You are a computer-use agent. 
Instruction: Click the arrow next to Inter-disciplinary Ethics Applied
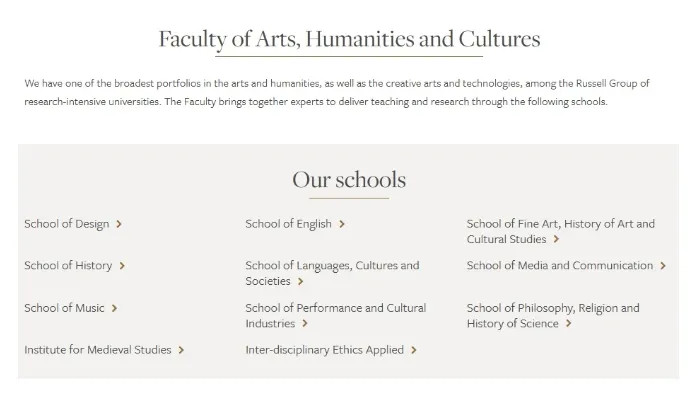click(x=414, y=350)
